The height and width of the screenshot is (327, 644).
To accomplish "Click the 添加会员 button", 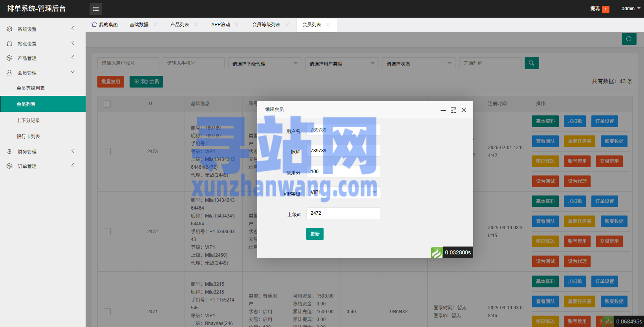I will pyautogui.click(x=146, y=82).
